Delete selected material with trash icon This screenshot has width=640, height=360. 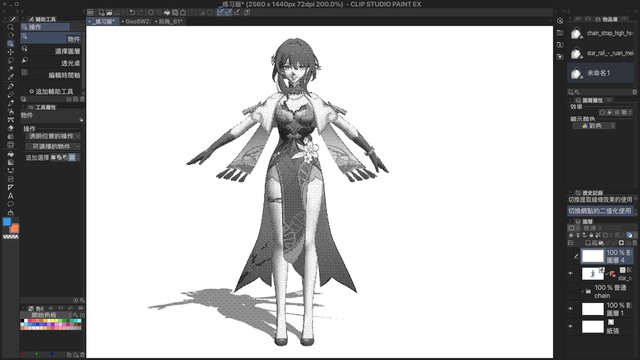[634, 92]
